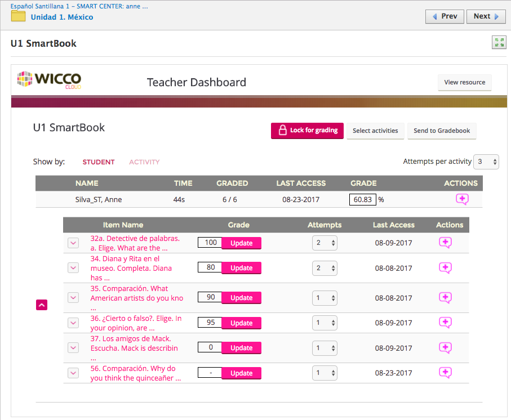Click the TIME column header
Image resolution: width=511 pixels, height=420 pixels.
183,184
